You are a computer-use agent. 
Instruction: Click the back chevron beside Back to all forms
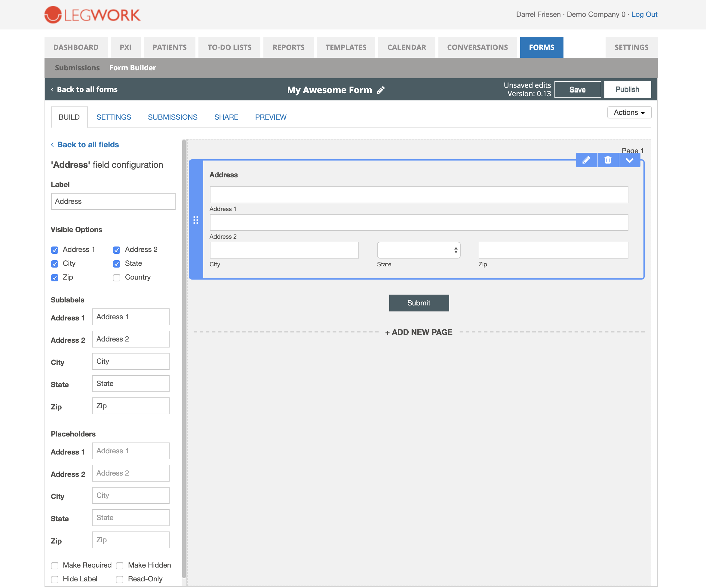pyautogui.click(x=52, y=89)
